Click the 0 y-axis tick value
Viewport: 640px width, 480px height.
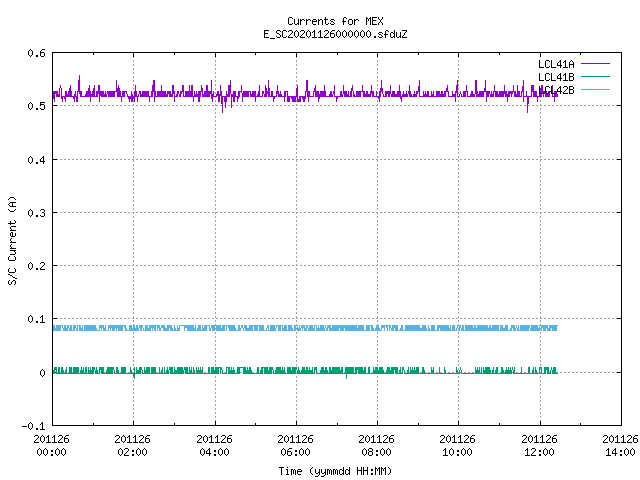pos(42,373)
